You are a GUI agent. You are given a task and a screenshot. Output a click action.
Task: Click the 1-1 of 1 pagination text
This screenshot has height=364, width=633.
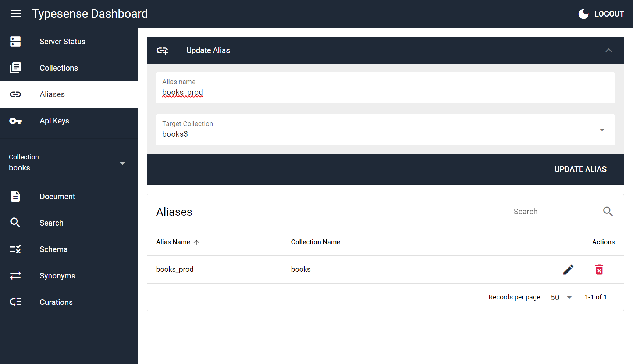point(595,297)
